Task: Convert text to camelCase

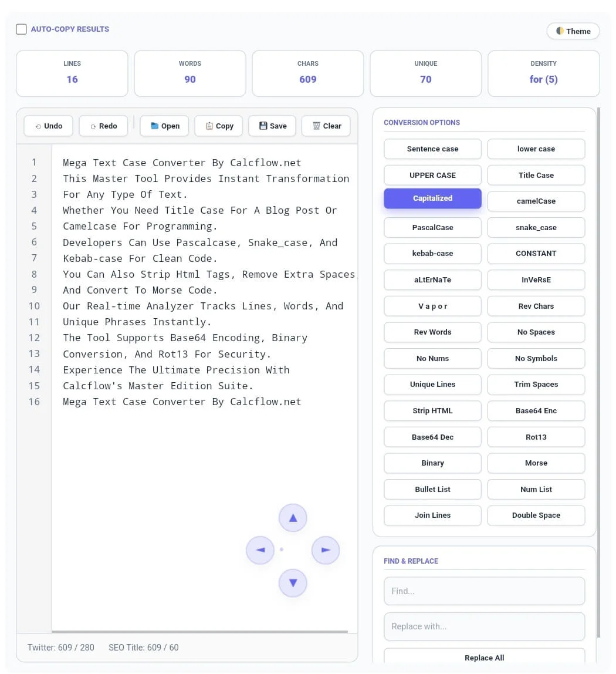Action: [x=536, y=201]
